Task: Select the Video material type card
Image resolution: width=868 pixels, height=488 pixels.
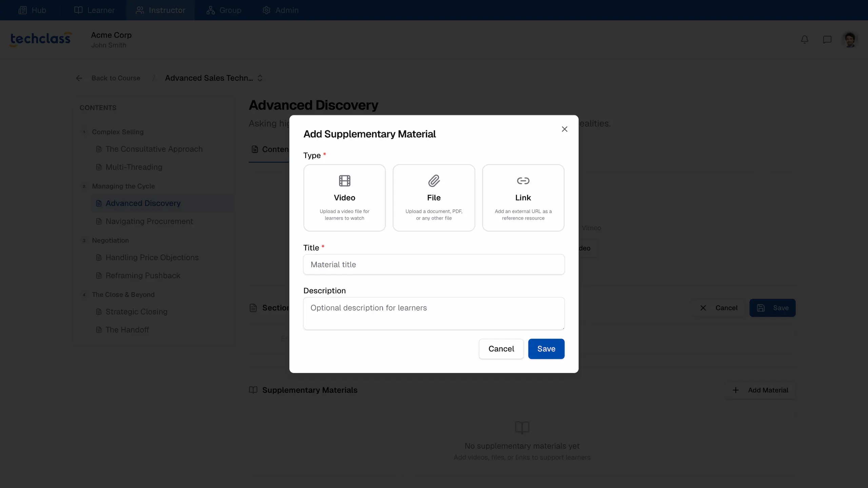Action: pyautogui.click(x=344, y=198)
